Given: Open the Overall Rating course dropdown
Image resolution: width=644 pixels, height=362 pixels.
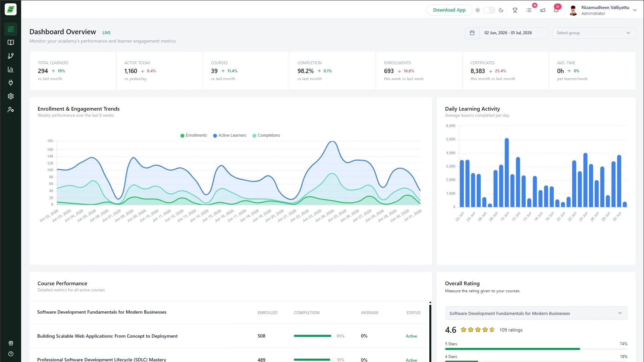Looking at the screenshot, I should tap(536, 313).
